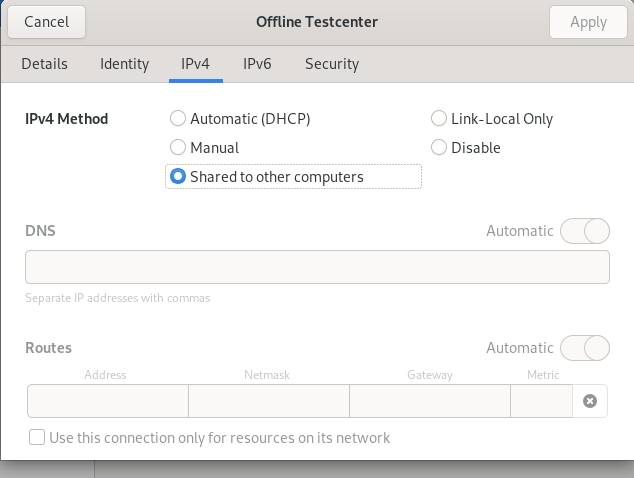Focus the route Address field

(107, 401)
